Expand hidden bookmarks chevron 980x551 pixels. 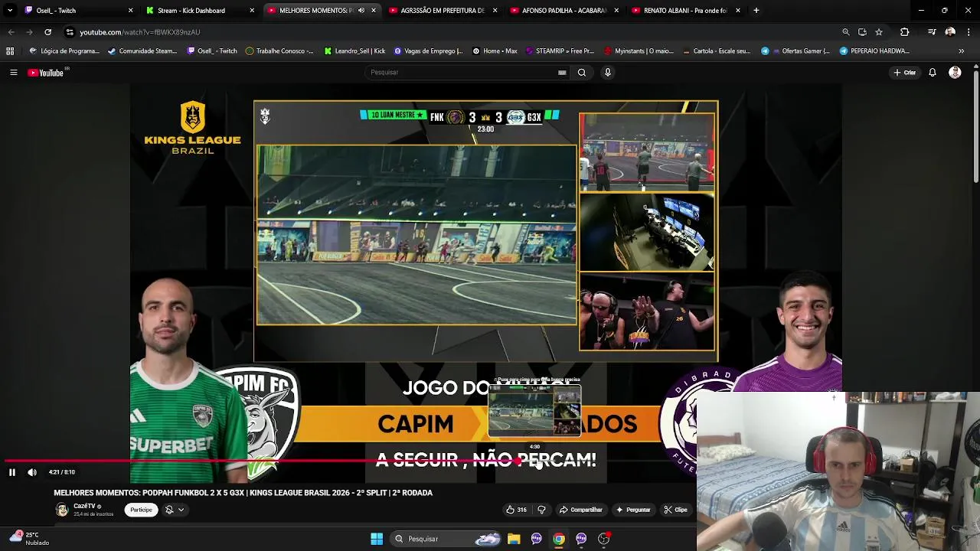click(962, 51)
